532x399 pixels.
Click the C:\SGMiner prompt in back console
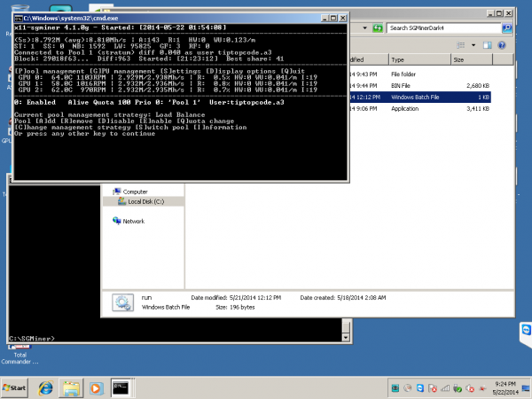pyautogui.click(x=32, y=339)
